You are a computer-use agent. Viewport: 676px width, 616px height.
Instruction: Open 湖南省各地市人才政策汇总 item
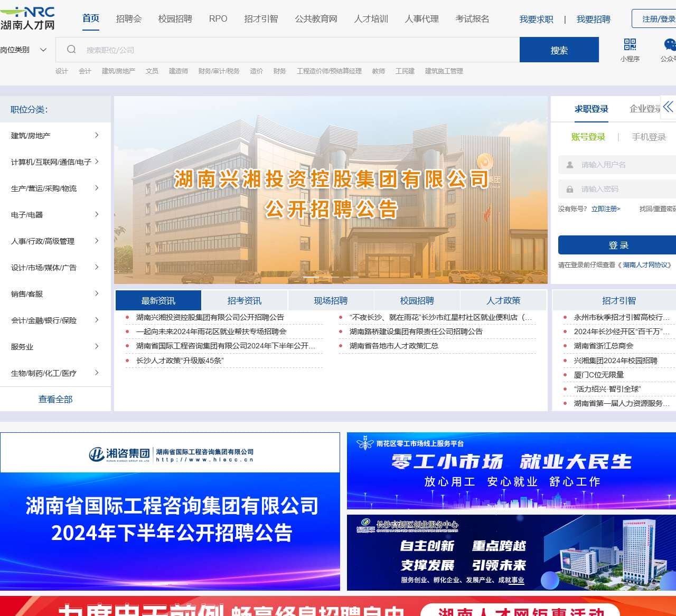[x=393, y=346]
